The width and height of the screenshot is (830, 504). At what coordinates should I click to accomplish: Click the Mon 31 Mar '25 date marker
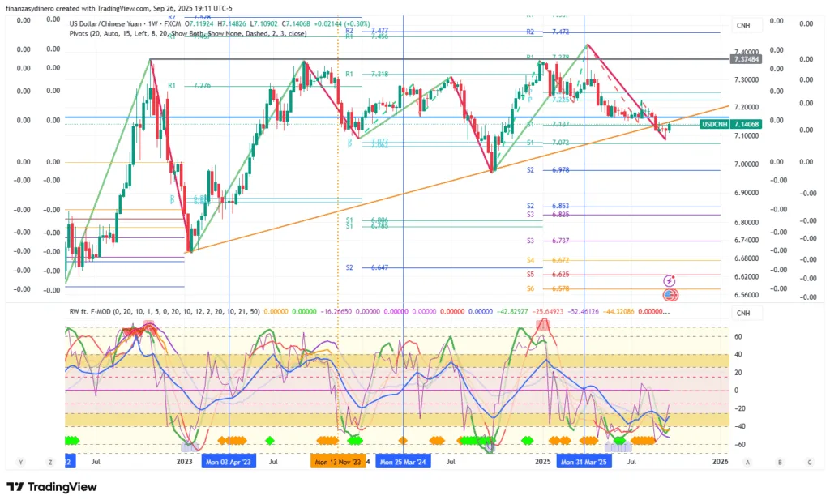pos(584,461)
